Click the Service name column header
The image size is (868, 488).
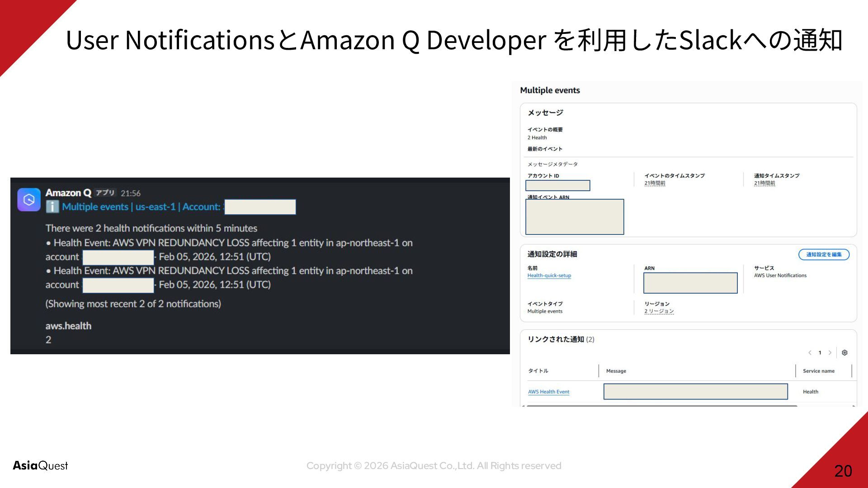click(x=818, y=371)
